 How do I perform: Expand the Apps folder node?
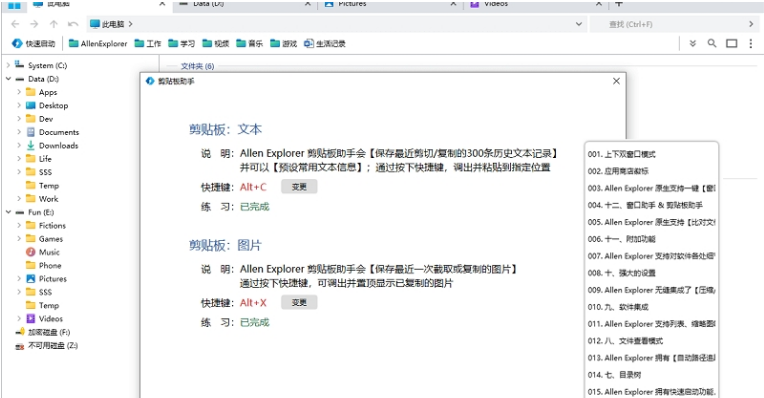tap(19, 92)
